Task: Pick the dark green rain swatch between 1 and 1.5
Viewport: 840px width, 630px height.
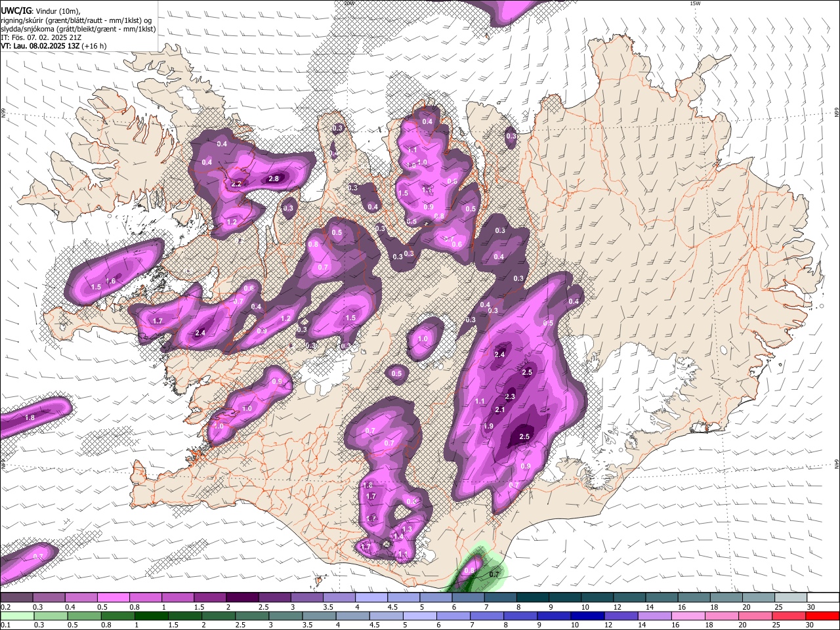Action: click(152, 616)
